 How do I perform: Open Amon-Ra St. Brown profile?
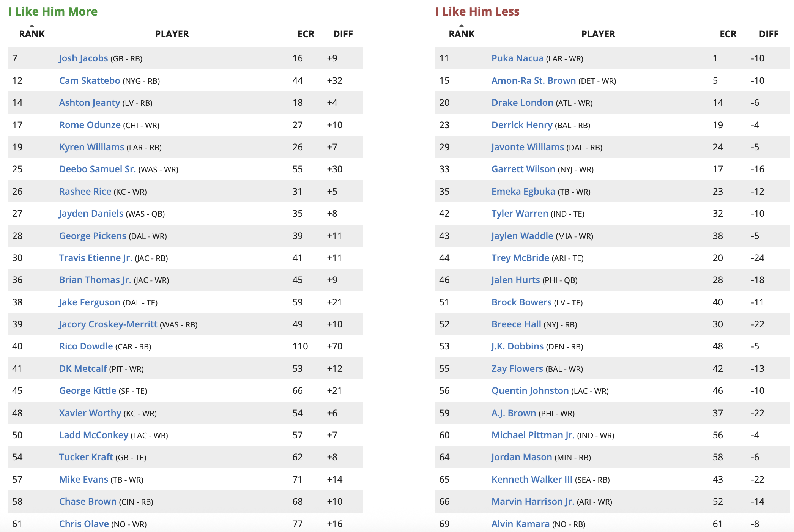534,81
